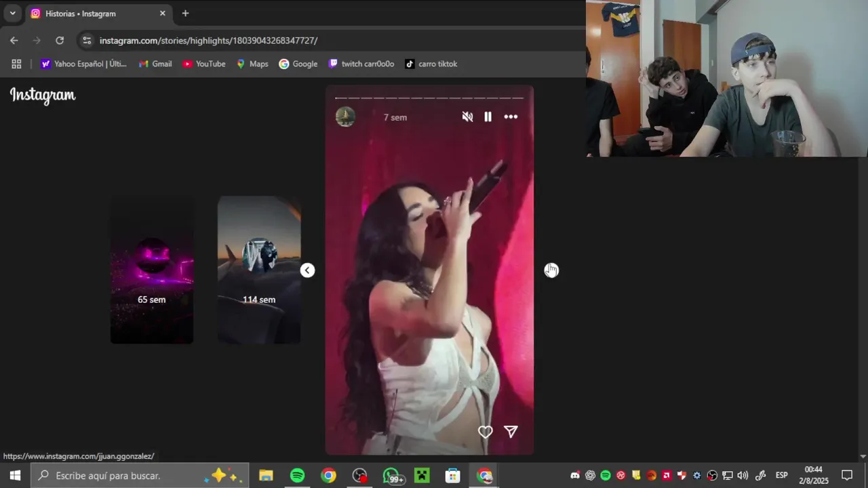Open the Spotify tray icon
Image resolution: width=868 pixels, height=488 pixels.
click(x=606, y=475)
